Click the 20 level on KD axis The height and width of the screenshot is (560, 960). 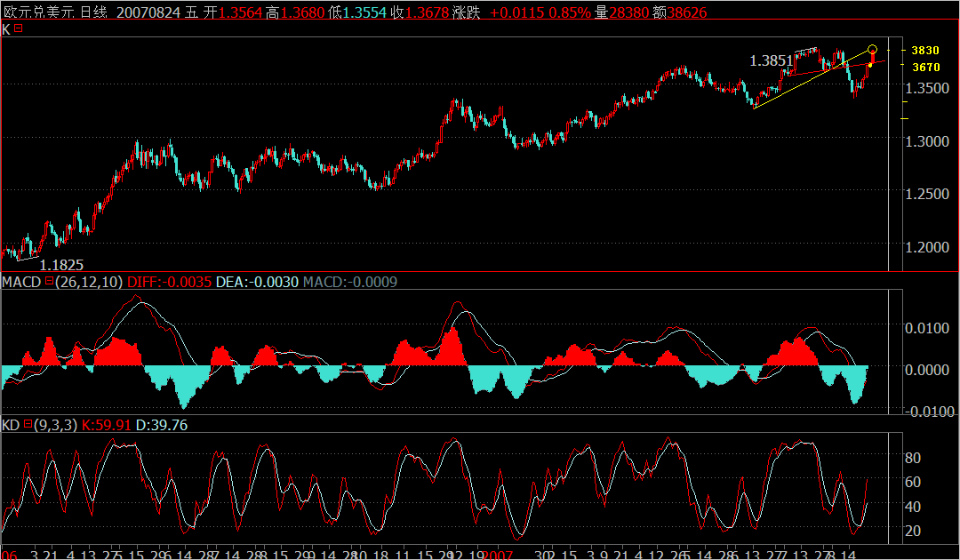coord(913,531)
